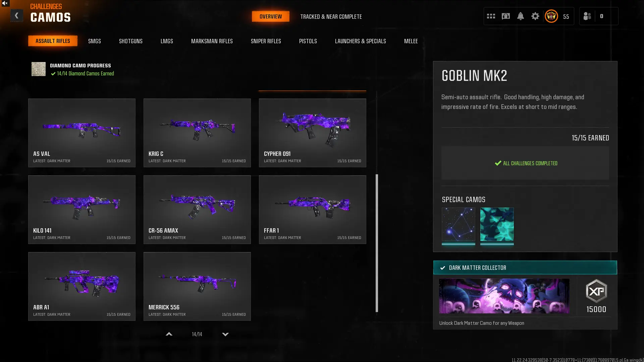
Task: Open the settings gear icon
Action: pos(535,16)
